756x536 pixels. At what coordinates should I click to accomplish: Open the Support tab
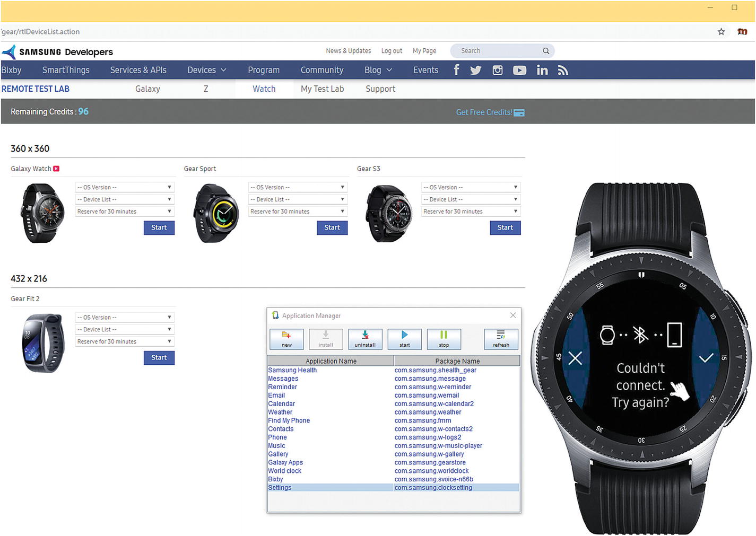point(380,89)
